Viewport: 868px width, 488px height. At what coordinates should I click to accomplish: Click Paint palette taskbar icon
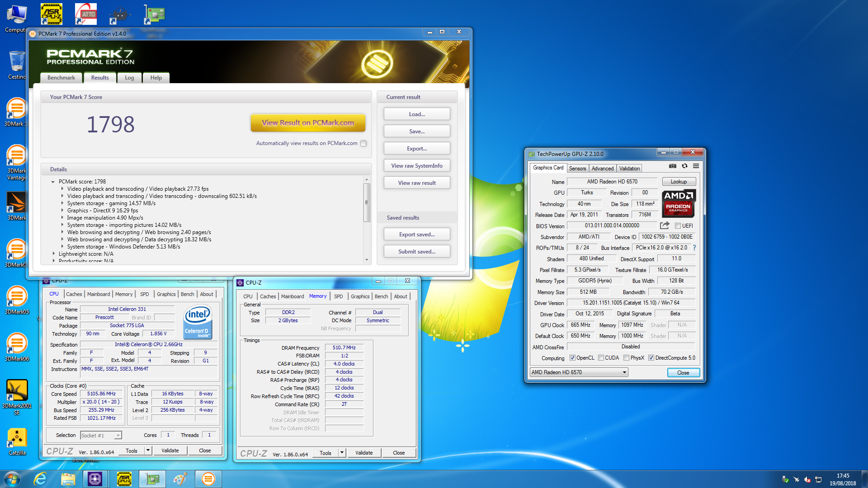click(x=180, y=479)
